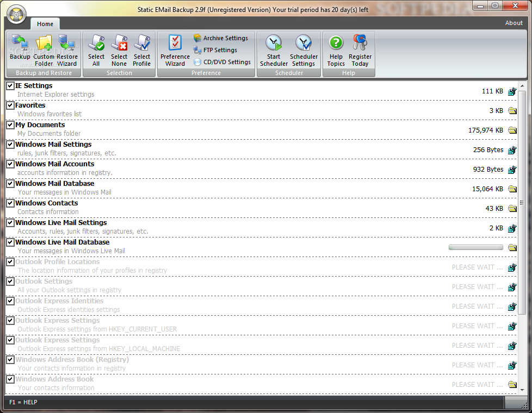Screen dimensions: 532x413
Task: Launch the Preference Wizard
Action: (175, 50)
